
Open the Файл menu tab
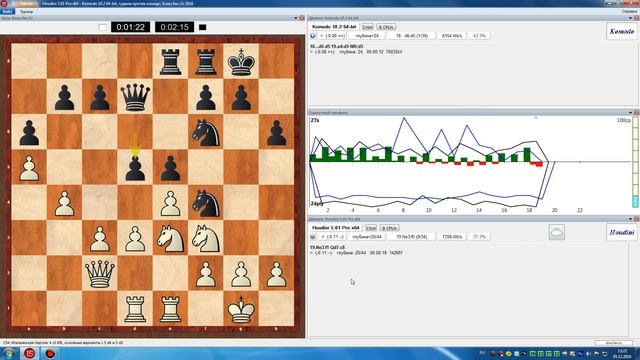pos(7,12)
